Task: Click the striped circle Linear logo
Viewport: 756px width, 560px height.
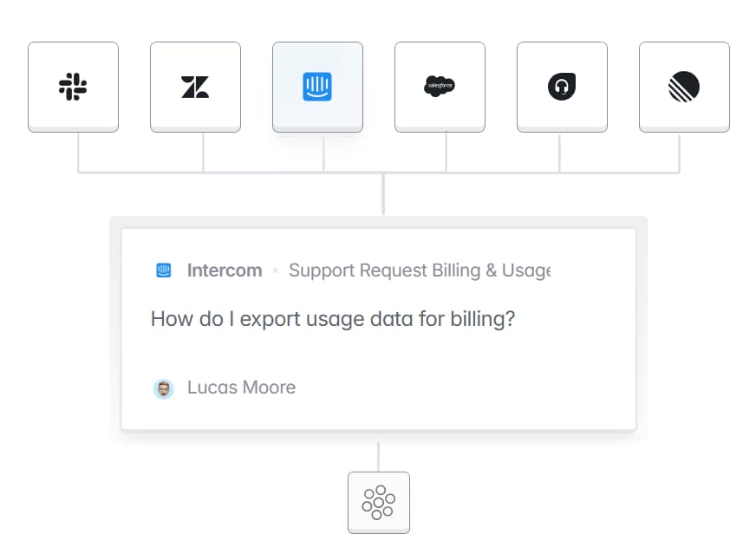Action: pos(684,87)
